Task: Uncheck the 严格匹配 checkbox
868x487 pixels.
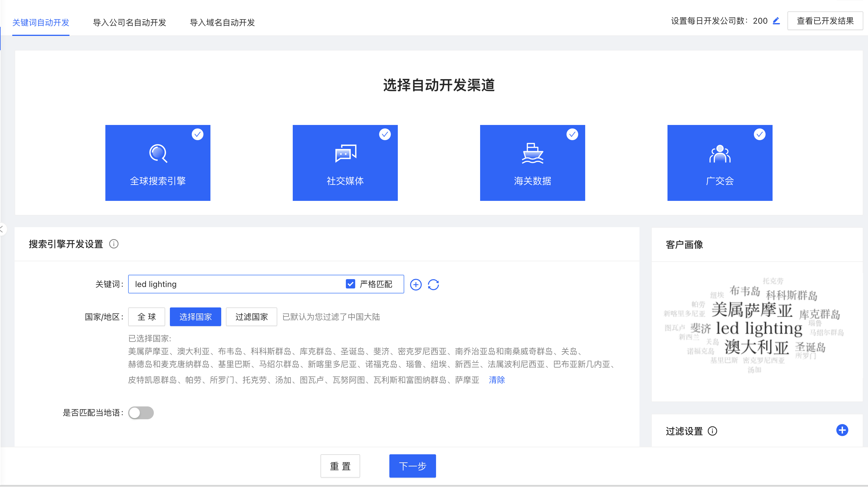Action: click(351, 284)
